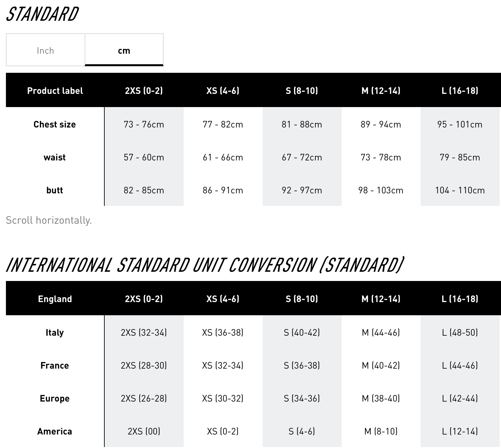Image resolution: width=501 pixels, height=448 pixels.
Task: Click the L (16-18) header in Standard table
Action: click(x=460, y=90)
